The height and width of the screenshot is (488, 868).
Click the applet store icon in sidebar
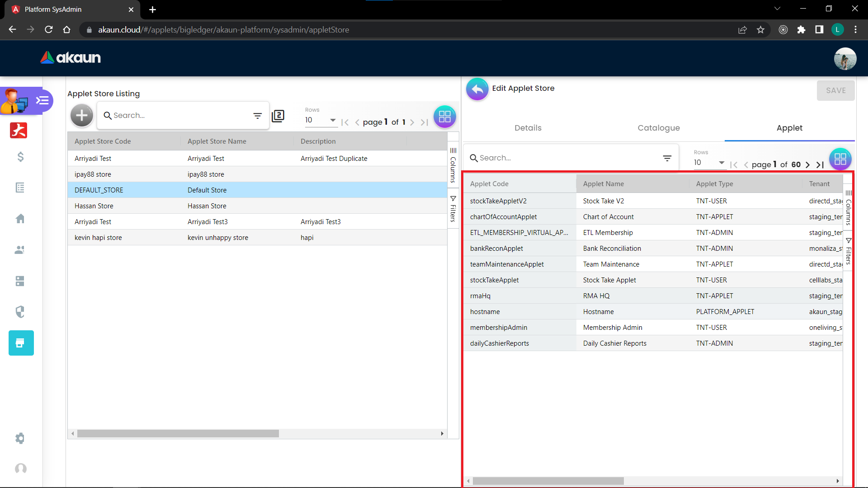pos(21,343)
